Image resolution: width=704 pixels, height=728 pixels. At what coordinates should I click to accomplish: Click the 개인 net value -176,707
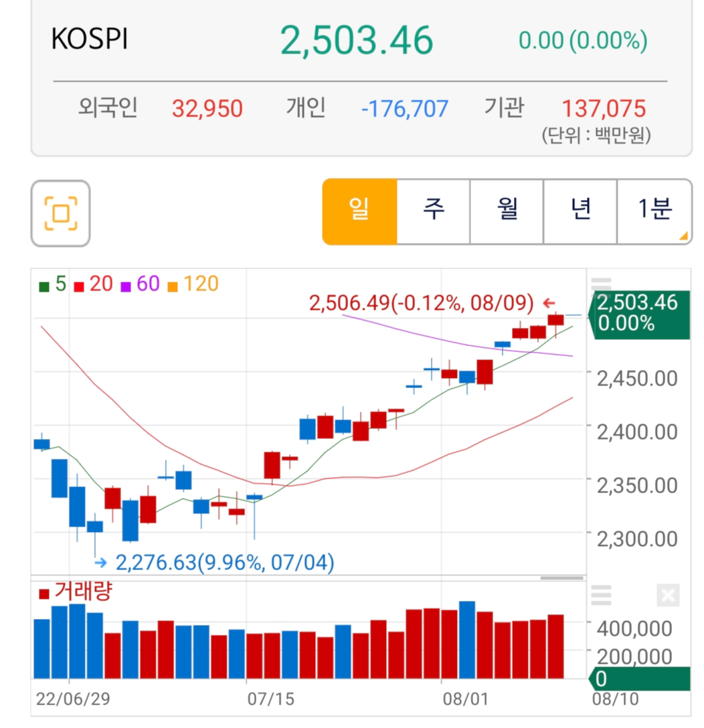pyautogui.click(x=404, y=109)
